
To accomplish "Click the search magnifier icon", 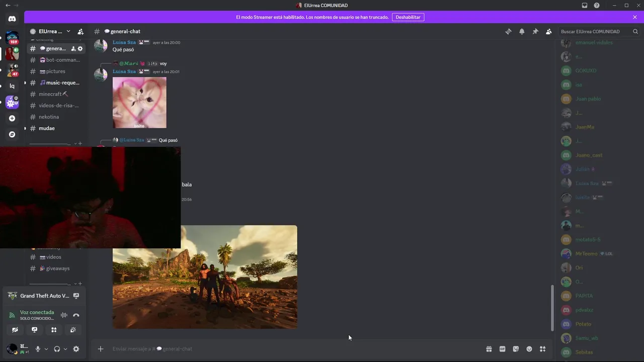I will point(636,31).
